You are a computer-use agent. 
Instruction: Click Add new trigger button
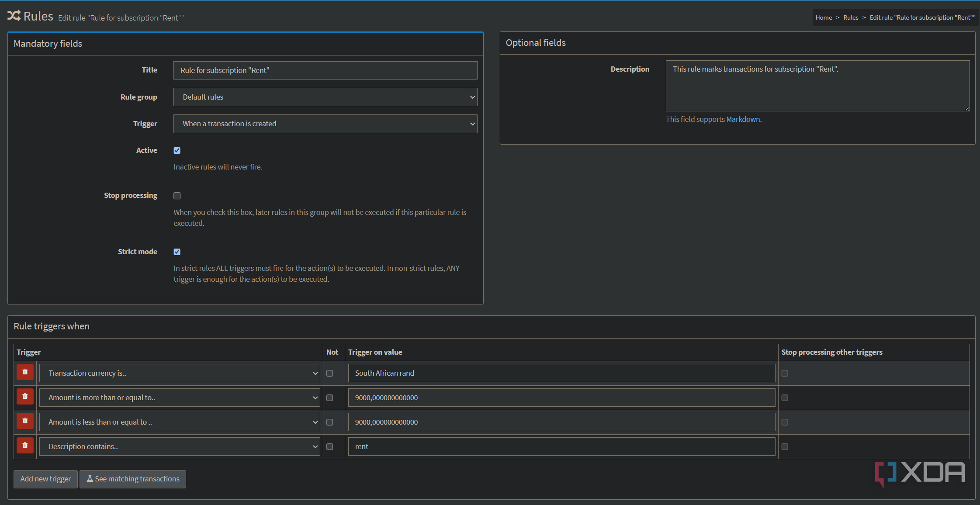click(x=45, y=479)
